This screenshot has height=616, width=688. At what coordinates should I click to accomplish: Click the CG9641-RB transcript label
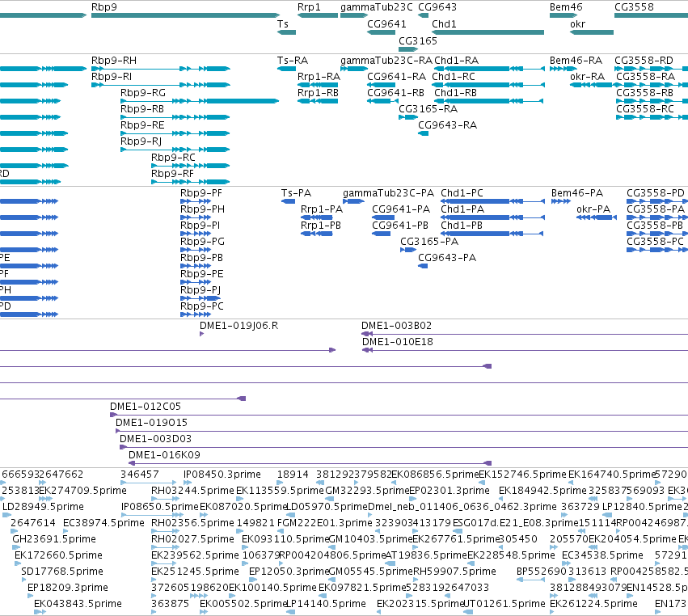tap(396, 93)
